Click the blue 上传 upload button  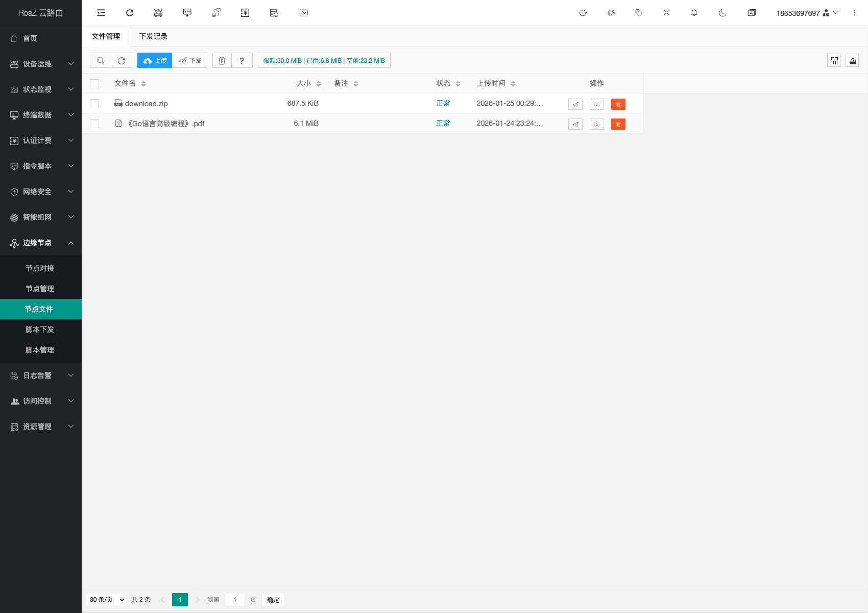pos(155,61)
